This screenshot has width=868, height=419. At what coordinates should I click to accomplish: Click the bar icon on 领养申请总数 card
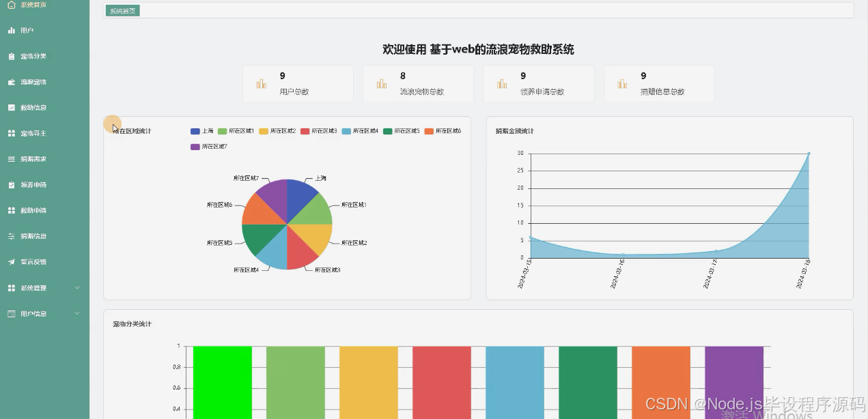(x=502, y=83)
